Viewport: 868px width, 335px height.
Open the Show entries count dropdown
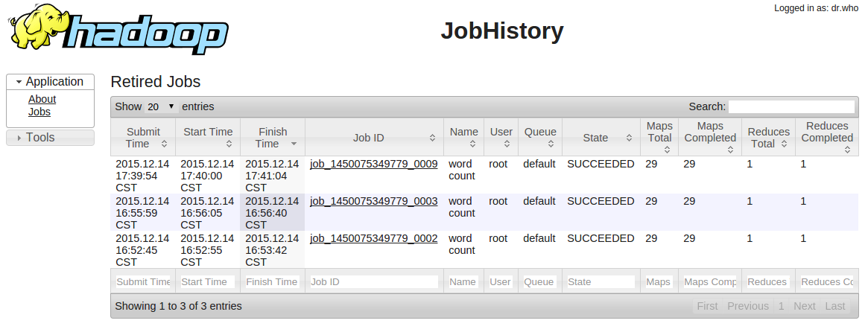click(161, 106)
